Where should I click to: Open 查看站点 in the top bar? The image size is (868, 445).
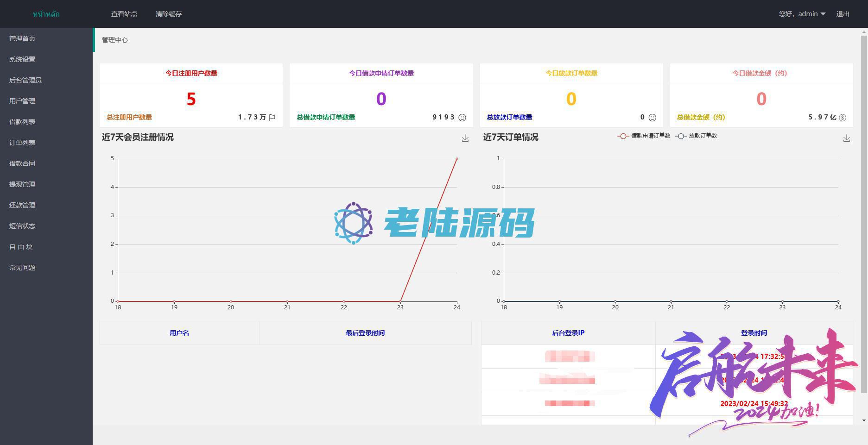pyautogui.click(x=124, y=14)
